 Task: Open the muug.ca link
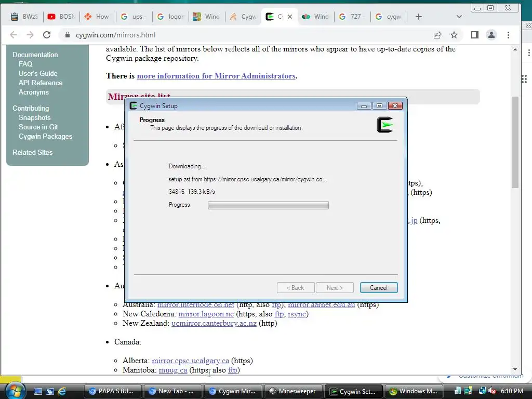click(x=173, y=370)
